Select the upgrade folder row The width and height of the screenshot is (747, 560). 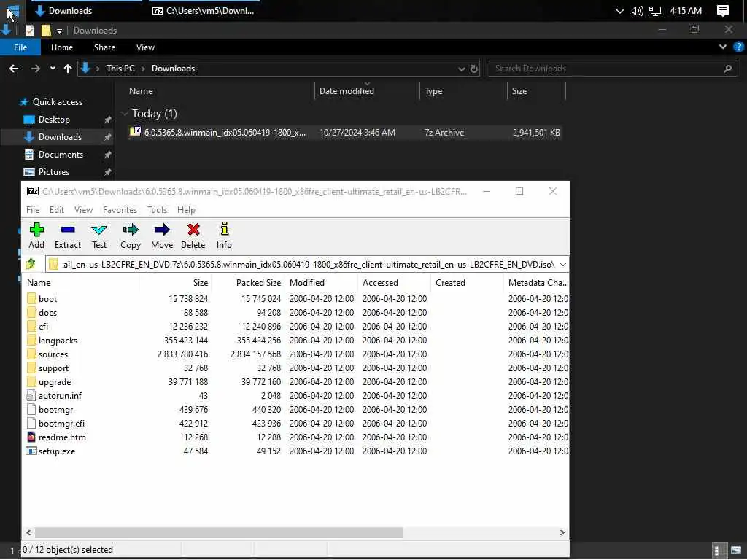point(295,381)
